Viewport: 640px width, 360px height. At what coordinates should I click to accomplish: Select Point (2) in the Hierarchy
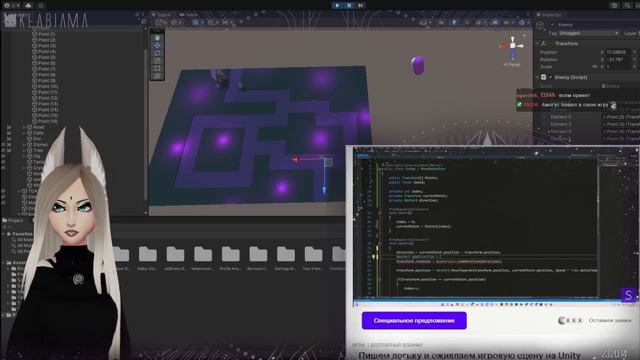pyautogui.click(x=44, y=40)
